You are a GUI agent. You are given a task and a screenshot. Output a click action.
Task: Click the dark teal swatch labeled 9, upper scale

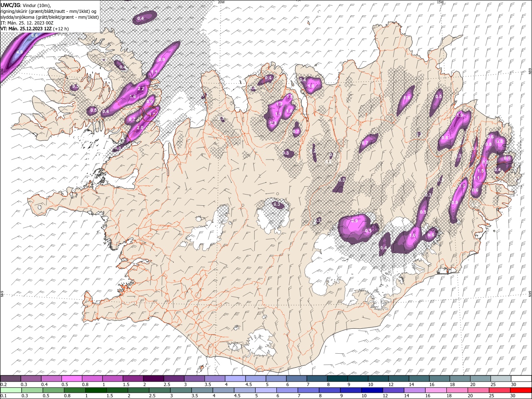coord(358,379)
